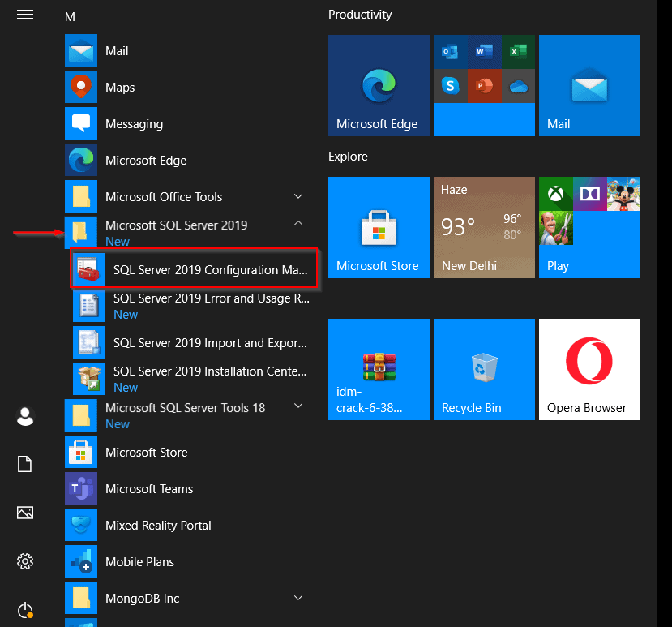Click the MongoDB Inc folder icon
This screenshot has height=627, width=672.
click(x=81, y=598)
